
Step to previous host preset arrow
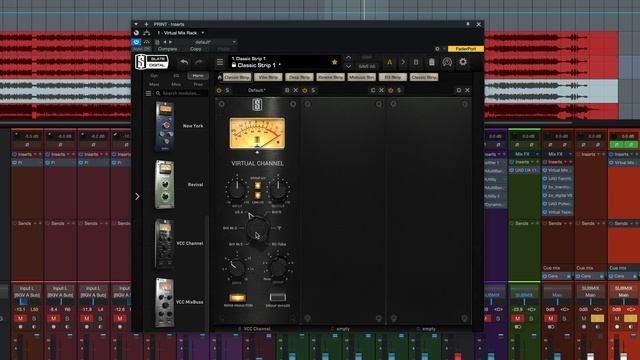(165, 42)
